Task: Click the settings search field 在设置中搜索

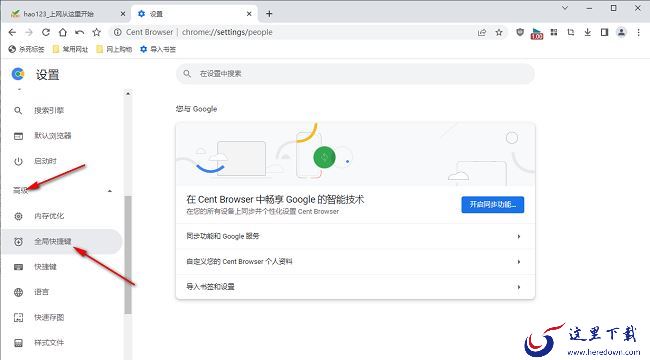Action: (355, 74)
